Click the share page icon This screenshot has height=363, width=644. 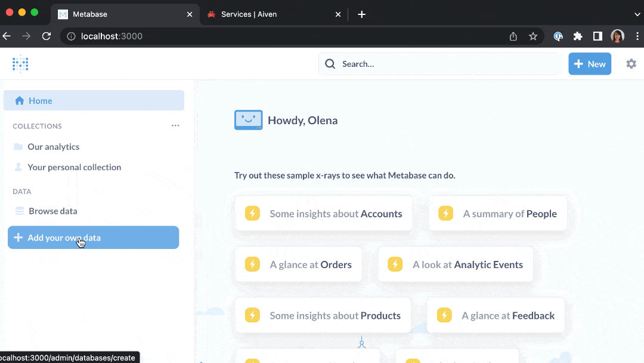tap(513, 36)
